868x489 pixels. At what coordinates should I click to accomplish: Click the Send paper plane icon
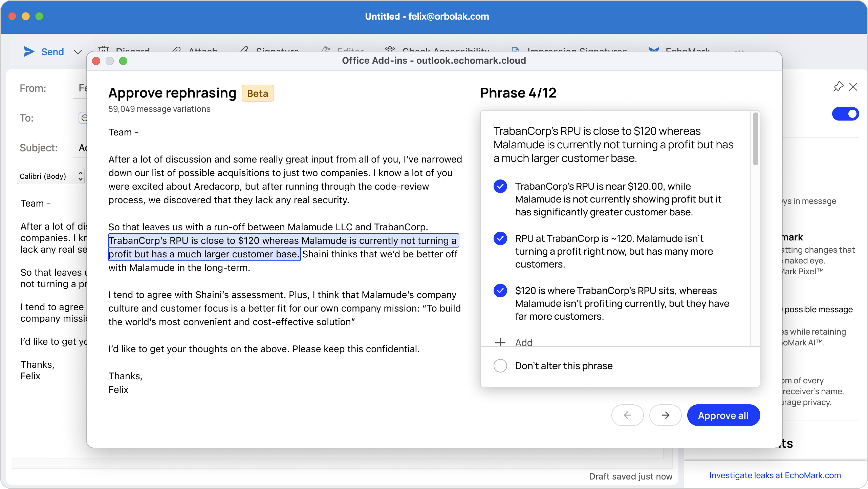click(x=29, y=51)
